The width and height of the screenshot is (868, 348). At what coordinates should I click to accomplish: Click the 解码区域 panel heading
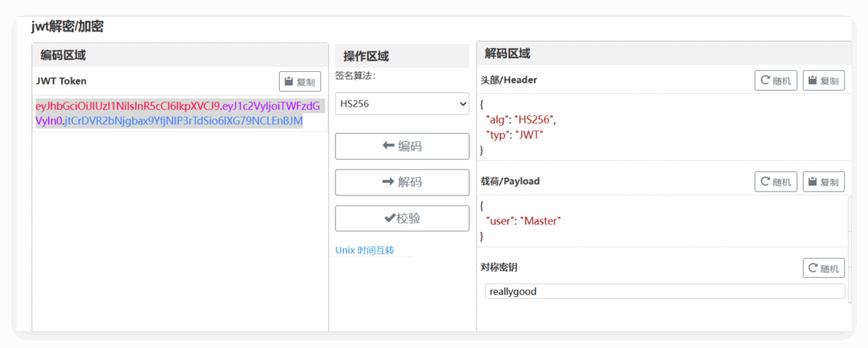point(507,53)
